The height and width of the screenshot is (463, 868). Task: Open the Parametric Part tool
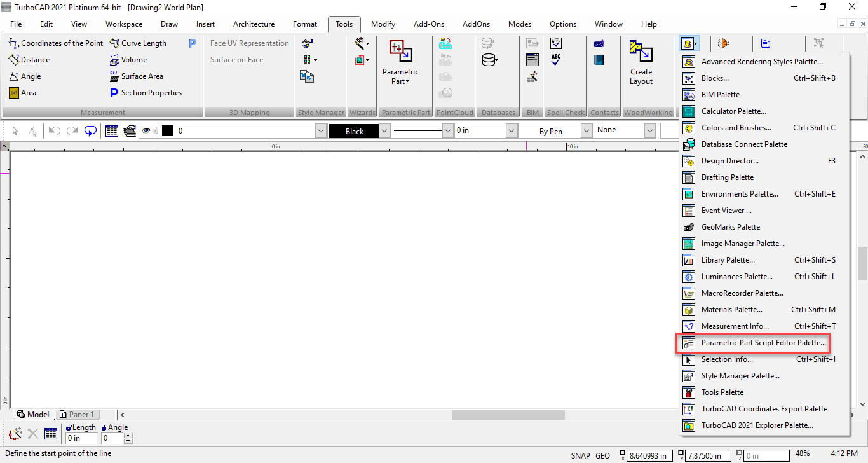tap(400, 62)
